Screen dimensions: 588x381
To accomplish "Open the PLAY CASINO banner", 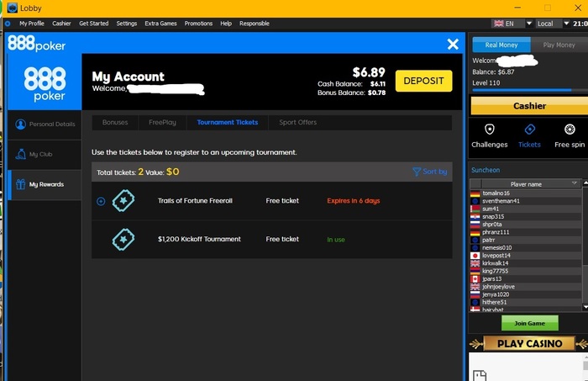I will coord(529,343).
